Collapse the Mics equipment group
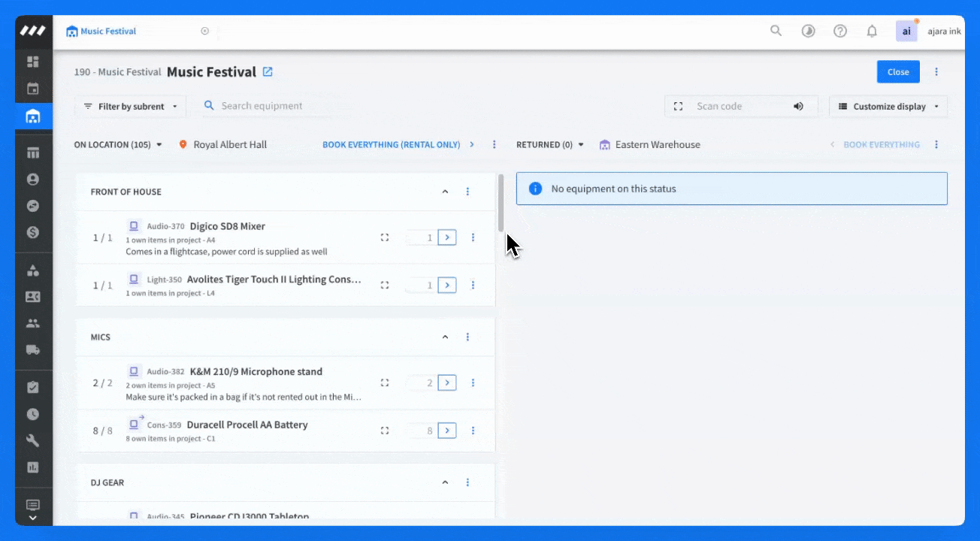980x541 pixels. 445,337
